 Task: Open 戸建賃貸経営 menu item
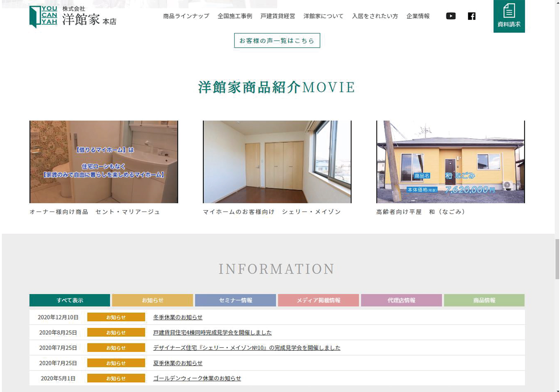[278, 16]
